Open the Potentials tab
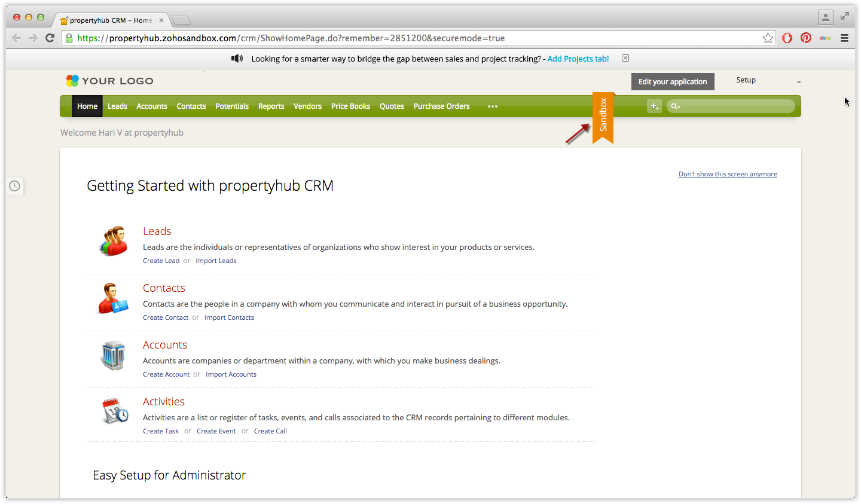This screenshot has height=504, width=861. point(232,106)
